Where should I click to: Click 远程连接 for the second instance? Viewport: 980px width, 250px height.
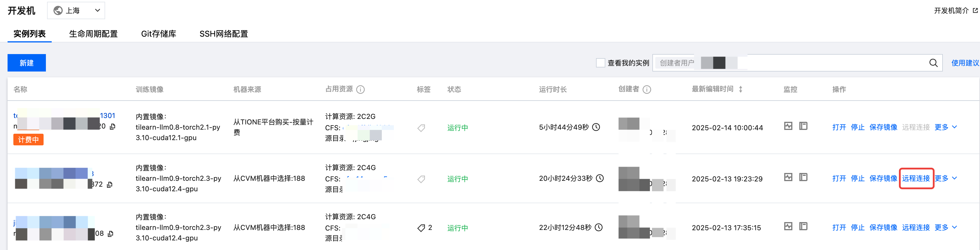click(916, 178)
